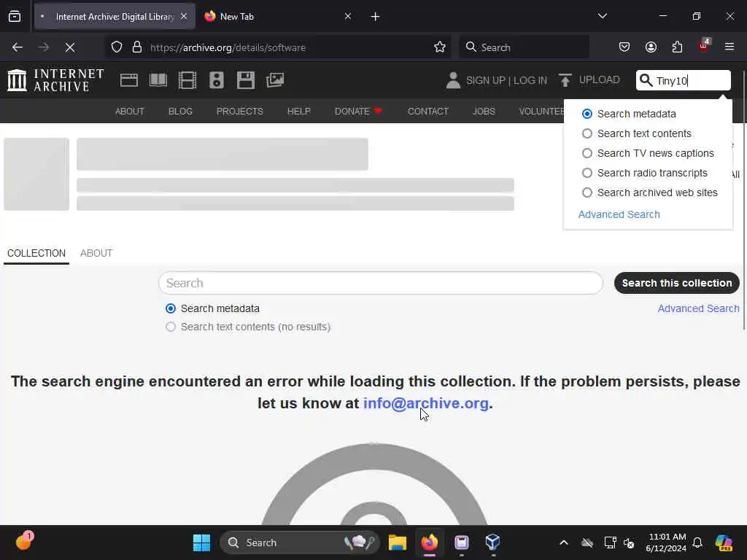
Task: Open Firefox View icon in tab bar
Action: pyautogui.click(x=15, y=17)
